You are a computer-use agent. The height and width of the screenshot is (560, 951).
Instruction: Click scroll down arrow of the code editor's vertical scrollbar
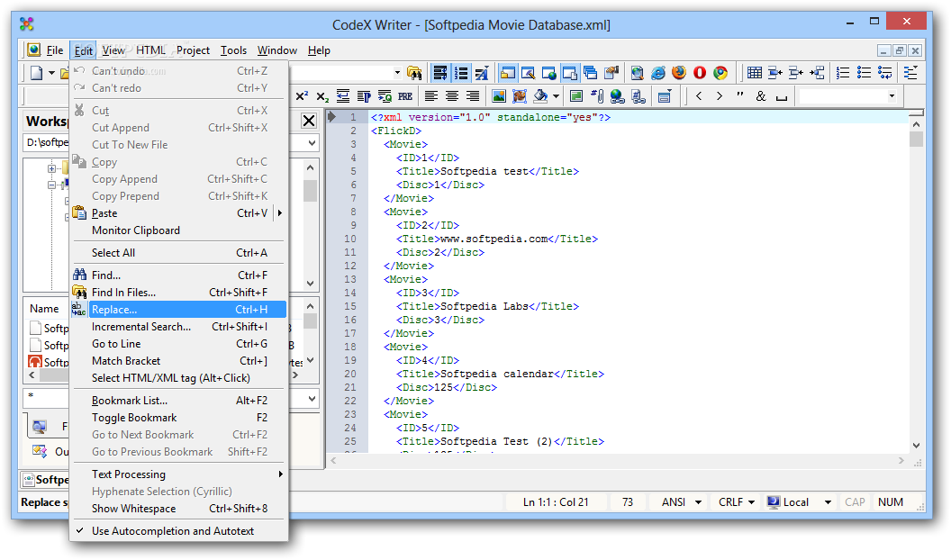[916, 446]
